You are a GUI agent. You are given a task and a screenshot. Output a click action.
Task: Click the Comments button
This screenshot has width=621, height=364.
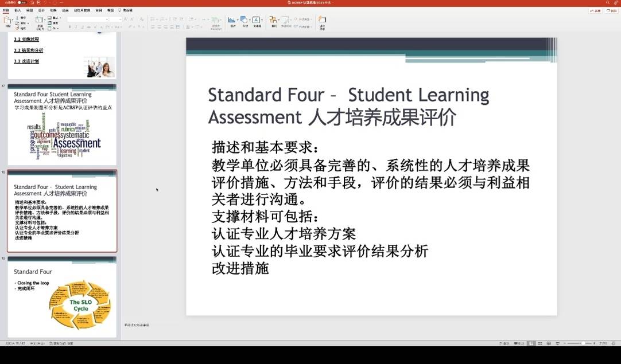611,10
